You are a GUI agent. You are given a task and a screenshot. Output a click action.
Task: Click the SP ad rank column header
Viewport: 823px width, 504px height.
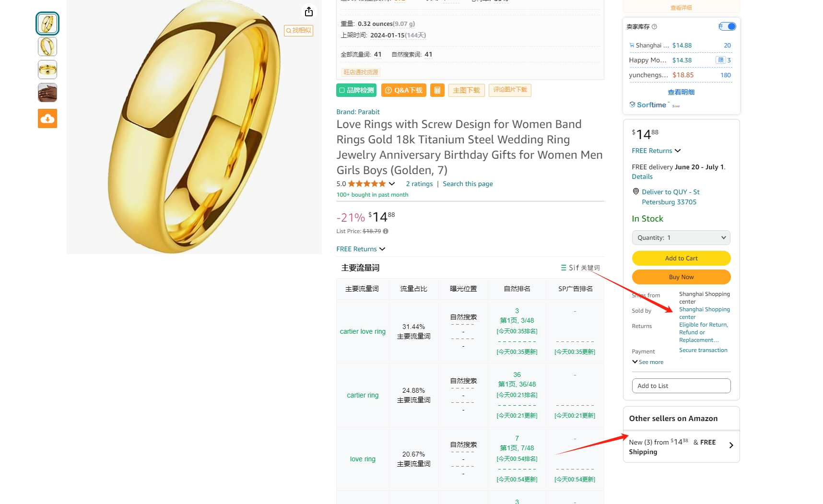tap(575, 289)
